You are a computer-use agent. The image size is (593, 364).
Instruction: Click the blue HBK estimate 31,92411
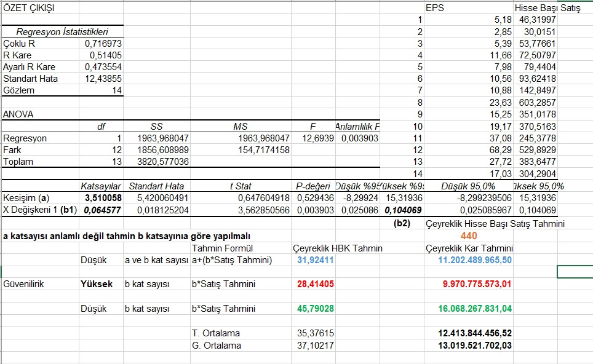316,260
